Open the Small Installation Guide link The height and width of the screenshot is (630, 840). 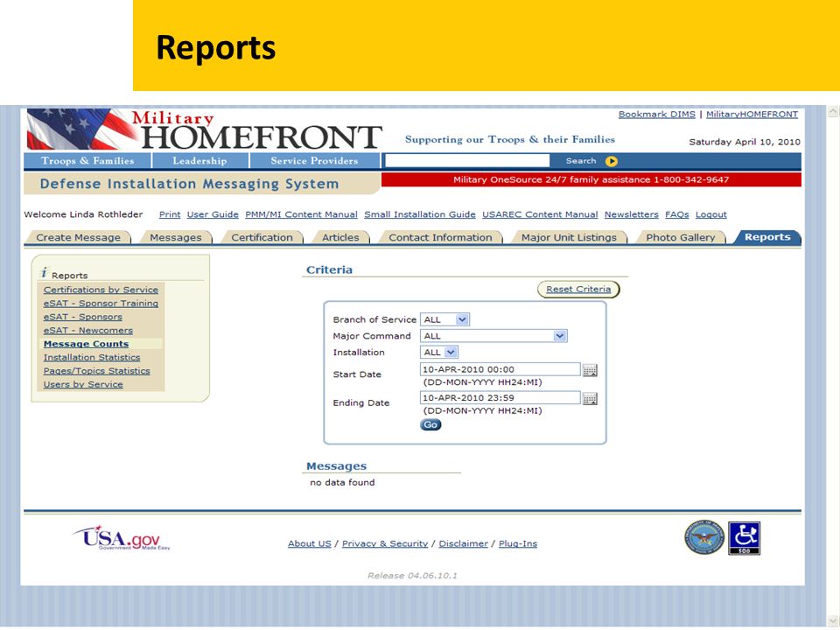[x=420, y=214]
